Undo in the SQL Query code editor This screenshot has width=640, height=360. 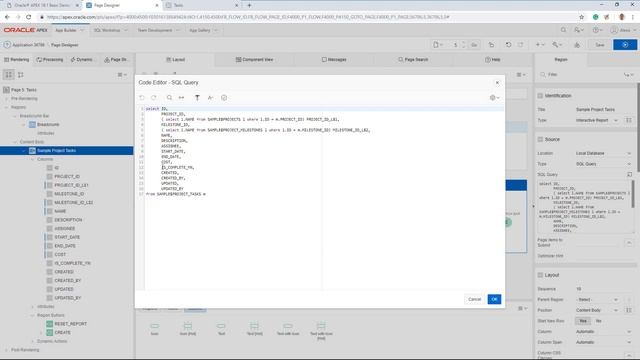pos(142,98)
